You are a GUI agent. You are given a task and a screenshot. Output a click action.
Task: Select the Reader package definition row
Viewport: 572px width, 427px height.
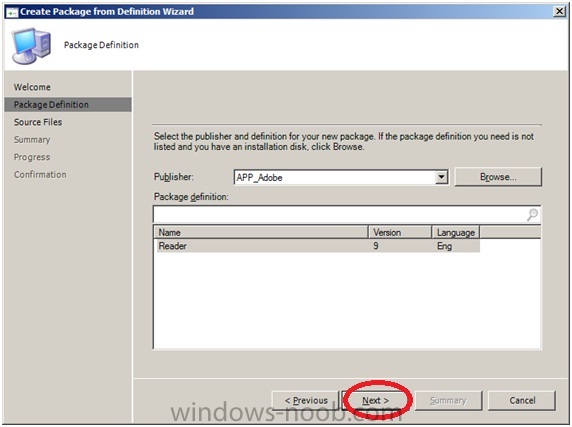click(x=317, y=246)
